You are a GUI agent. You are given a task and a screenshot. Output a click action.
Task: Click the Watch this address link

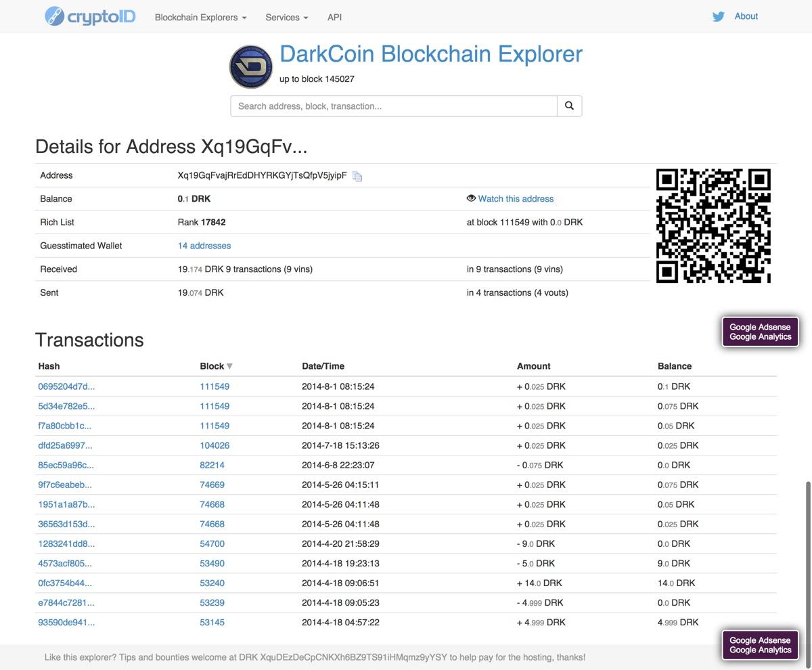click(x=516, y=198)
